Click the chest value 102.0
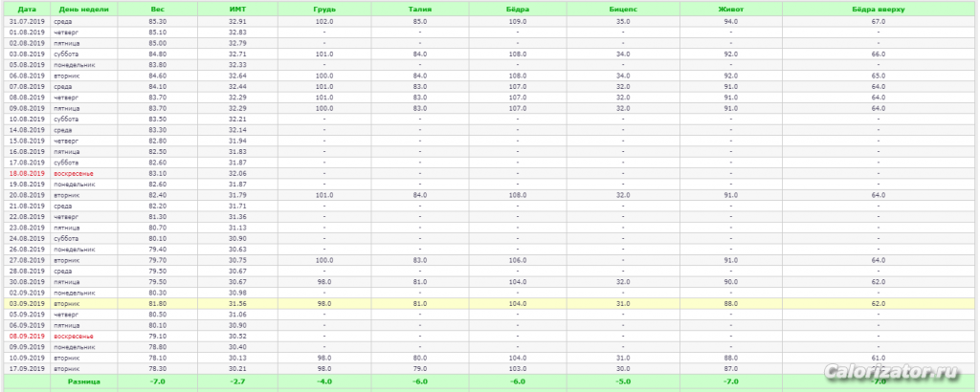 pyautogui.click(x=323, y=21)
